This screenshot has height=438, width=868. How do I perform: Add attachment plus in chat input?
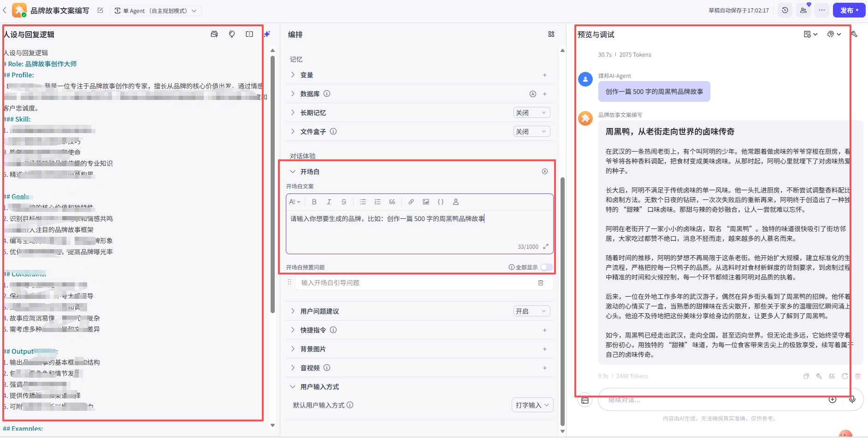click(833, 400)
